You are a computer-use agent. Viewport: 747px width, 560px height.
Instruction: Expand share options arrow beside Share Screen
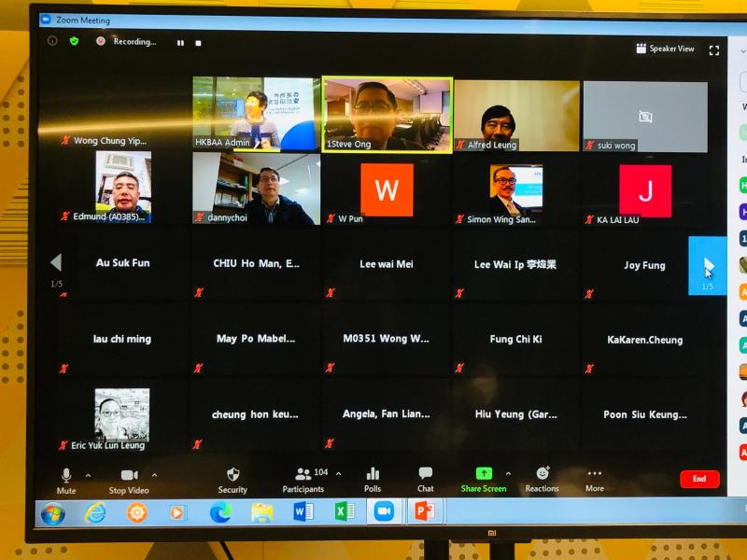point(508,473)
